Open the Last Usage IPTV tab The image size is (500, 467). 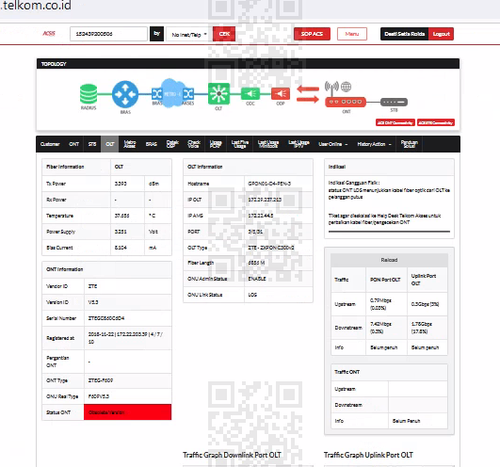click(299, 144)
